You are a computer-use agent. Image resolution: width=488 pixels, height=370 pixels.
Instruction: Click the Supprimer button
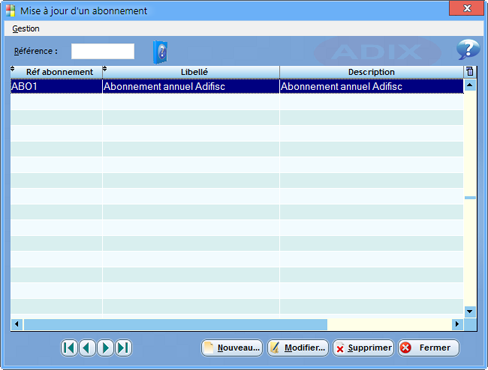363,348
